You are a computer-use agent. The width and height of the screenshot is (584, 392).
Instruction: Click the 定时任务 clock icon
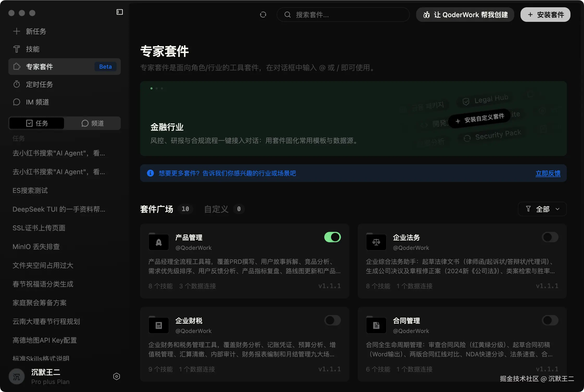(17, 84)
